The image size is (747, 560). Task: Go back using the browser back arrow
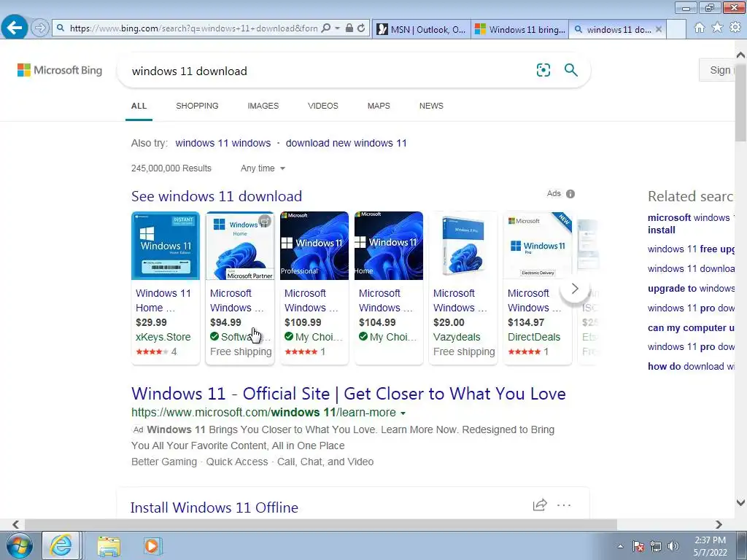tap(15, 28)
